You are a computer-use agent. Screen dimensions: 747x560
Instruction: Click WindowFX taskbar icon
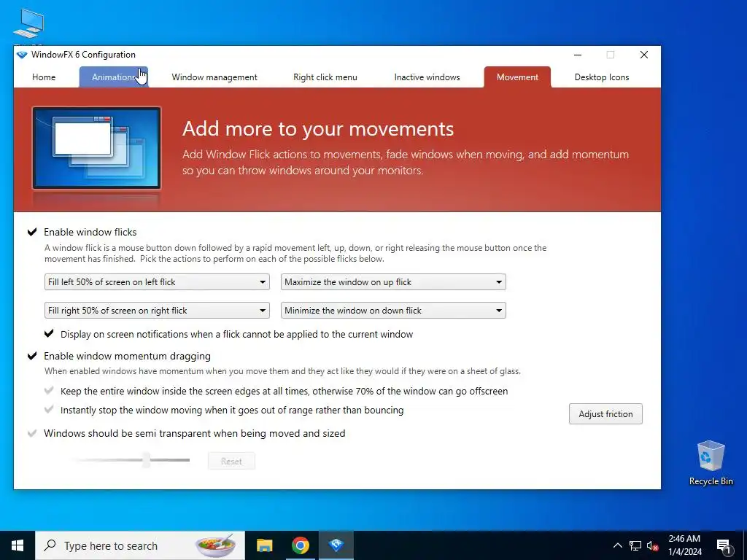click(336, 545)
